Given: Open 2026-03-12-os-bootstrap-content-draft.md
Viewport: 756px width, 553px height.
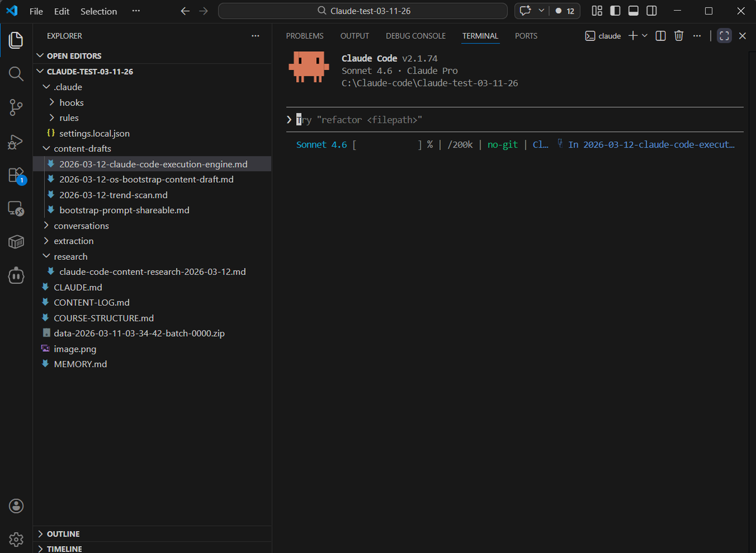Looking at the screenshot, I should coord(152,180).
